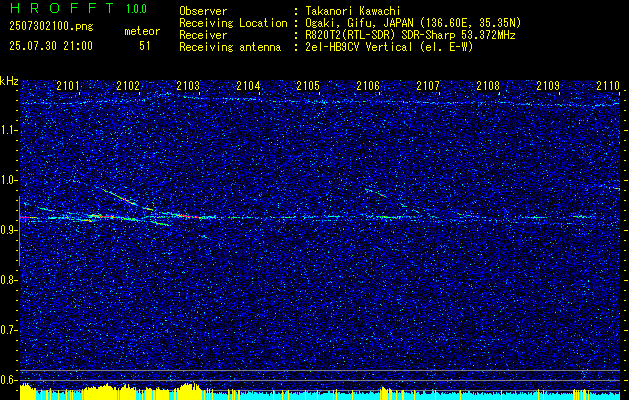The image size is (629, 400).
Task: Click the 2104 time axis label
Action: point(248,85)
